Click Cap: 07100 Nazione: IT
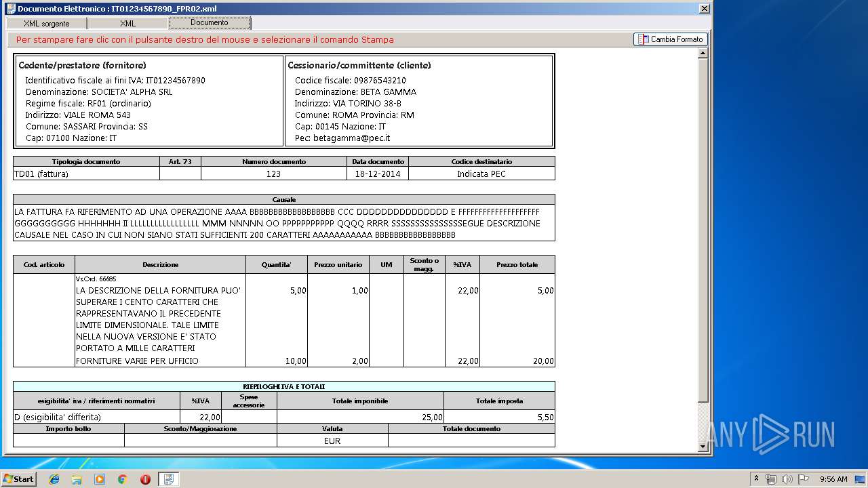Screen dimensions: 868x488 point(71,138)
